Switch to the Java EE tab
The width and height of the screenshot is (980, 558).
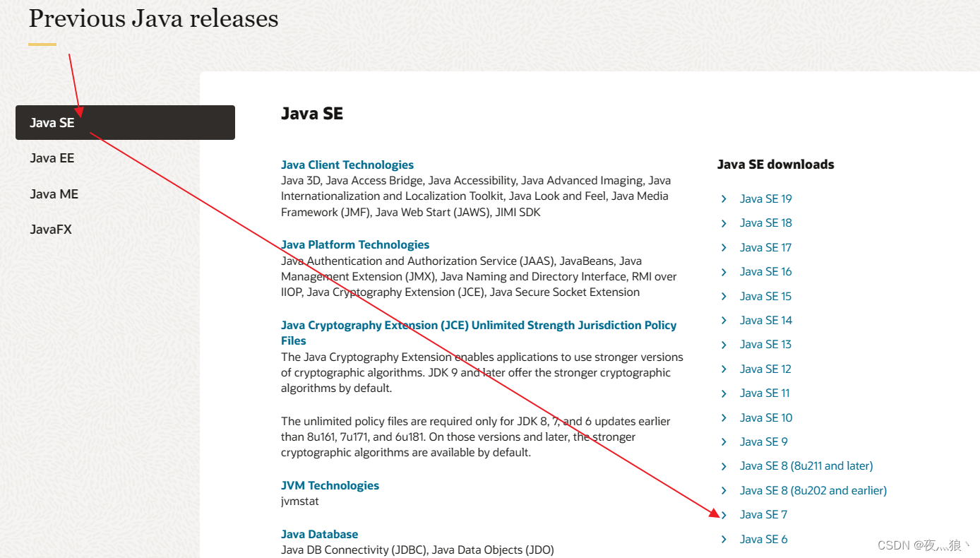52,158
